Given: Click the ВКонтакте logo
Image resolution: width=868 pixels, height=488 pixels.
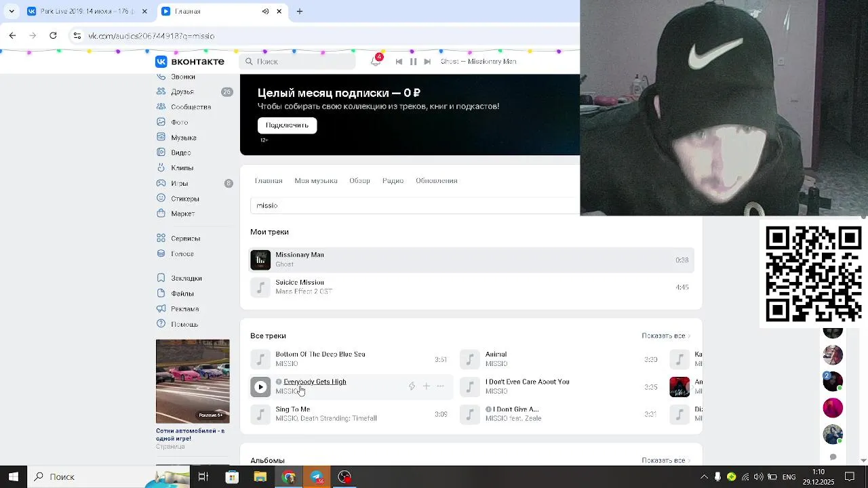Looking at the screenshot, I should click(x=190, y=61).
